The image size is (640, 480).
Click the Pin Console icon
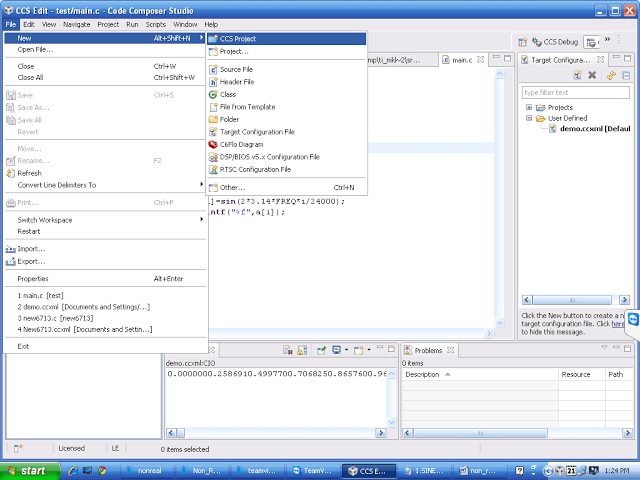322,350
